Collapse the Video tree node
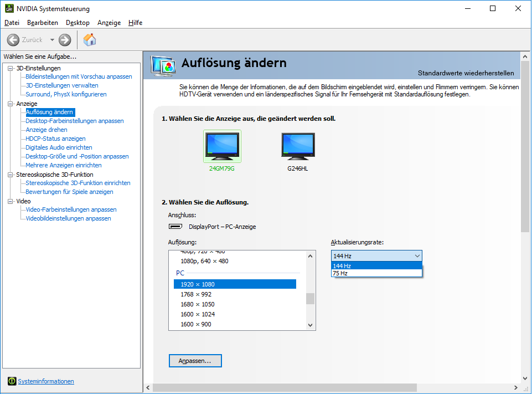The height and width of the screenshot is (394, 532). pyautogui.click(x=10, y=201)
